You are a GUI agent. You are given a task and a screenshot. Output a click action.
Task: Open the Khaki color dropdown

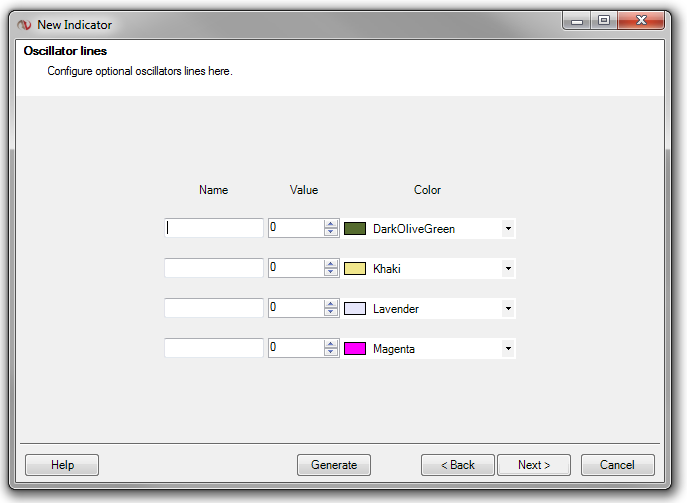tap(508, 268)
